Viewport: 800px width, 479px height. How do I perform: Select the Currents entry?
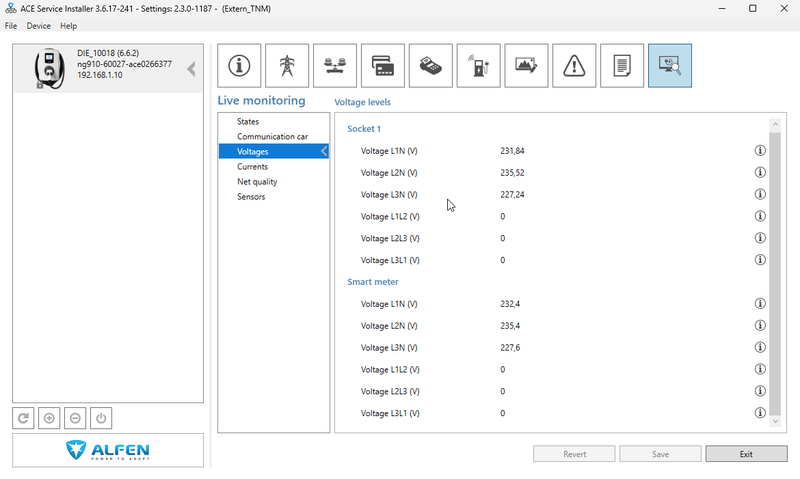tap(252, 167)
